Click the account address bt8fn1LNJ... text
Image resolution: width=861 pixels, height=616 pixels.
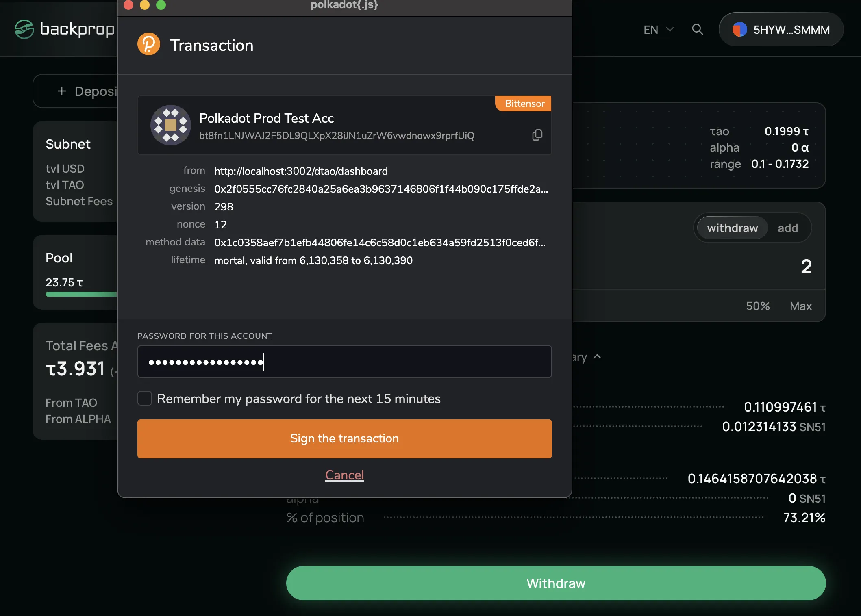pos(337,135)
